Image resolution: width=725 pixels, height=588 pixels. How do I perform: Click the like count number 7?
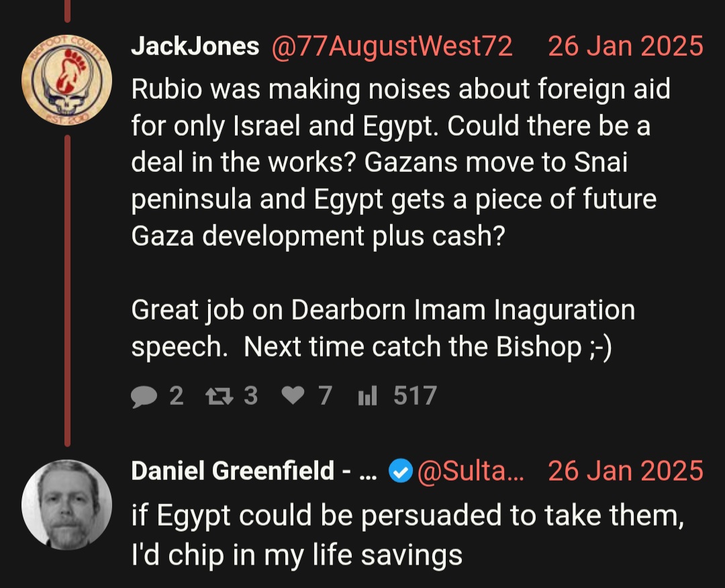click(325, 396)
